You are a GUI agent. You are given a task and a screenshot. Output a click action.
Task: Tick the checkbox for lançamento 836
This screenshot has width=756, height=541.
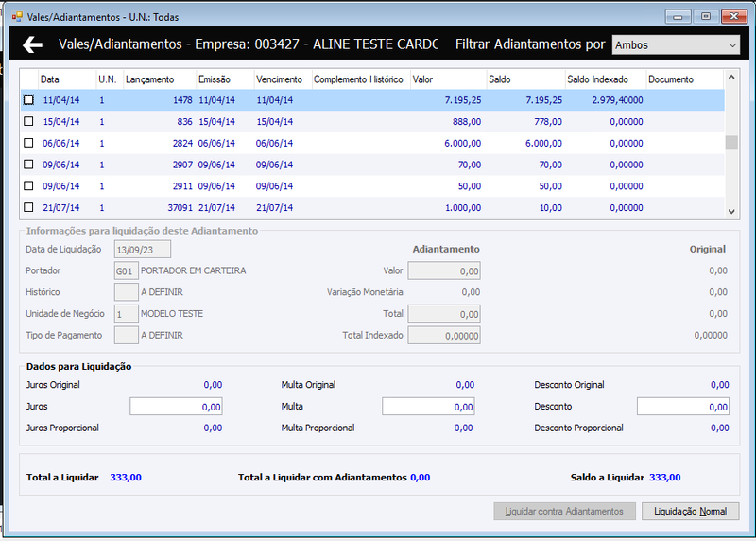tap(28, 121)
